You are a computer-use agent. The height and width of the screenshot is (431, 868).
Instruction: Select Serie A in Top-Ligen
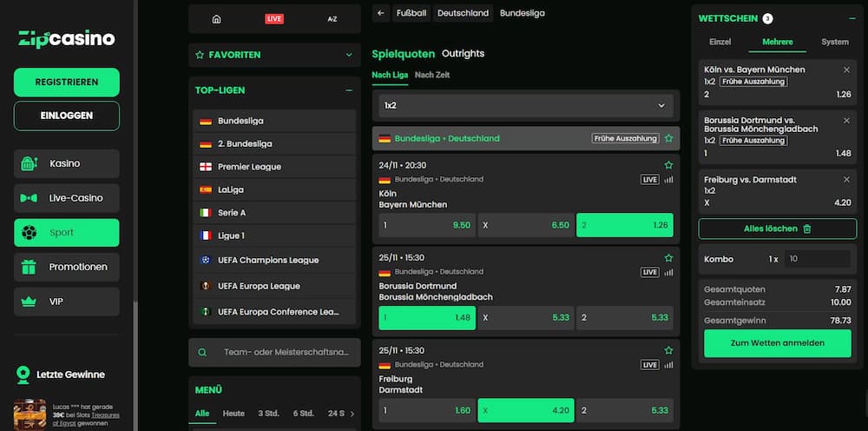click(274, 213)
